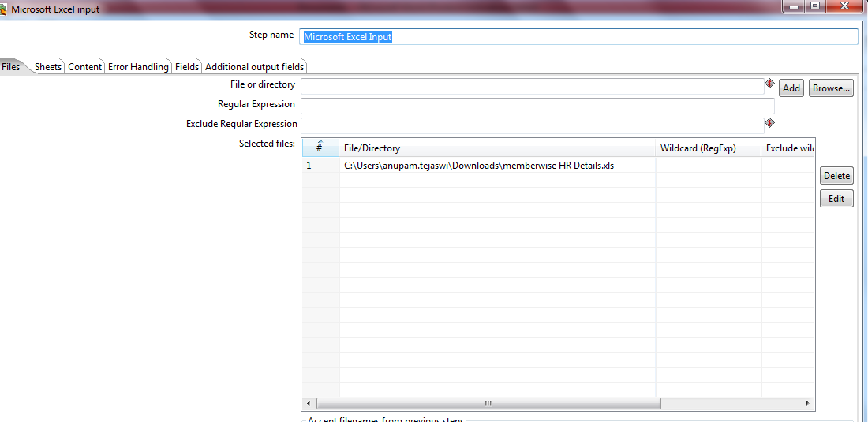Click the scroll left arrow of file table
868x422 pixels.
[309, 404]
